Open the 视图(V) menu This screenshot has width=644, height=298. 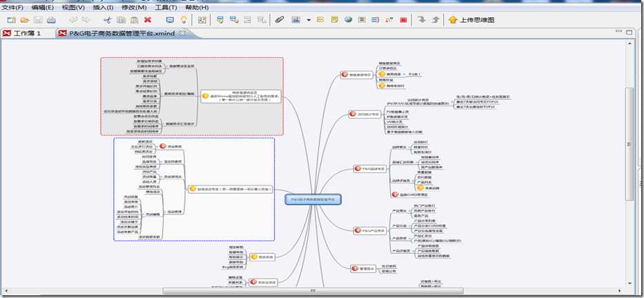(73, 8)
